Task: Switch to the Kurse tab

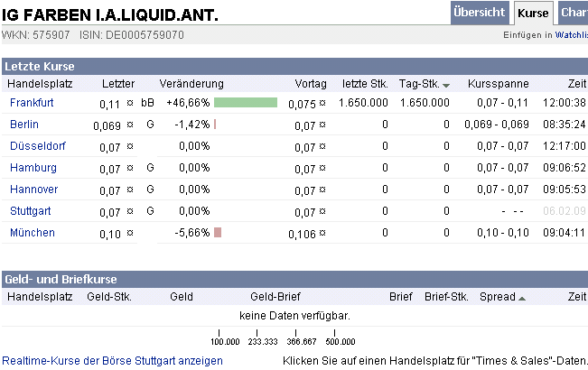Action: point(533,14)
